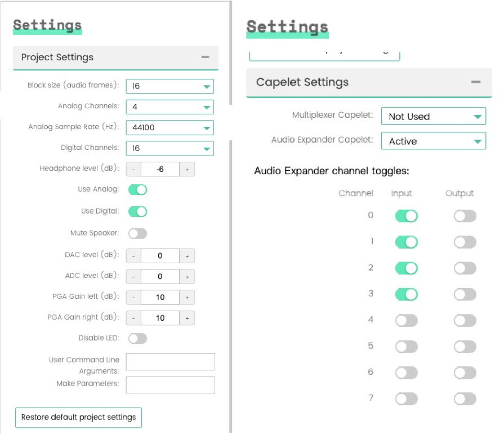Enable Audio Expander channel 0 output
Viewport: 504px width, 434px height.
tap(465, 216)
